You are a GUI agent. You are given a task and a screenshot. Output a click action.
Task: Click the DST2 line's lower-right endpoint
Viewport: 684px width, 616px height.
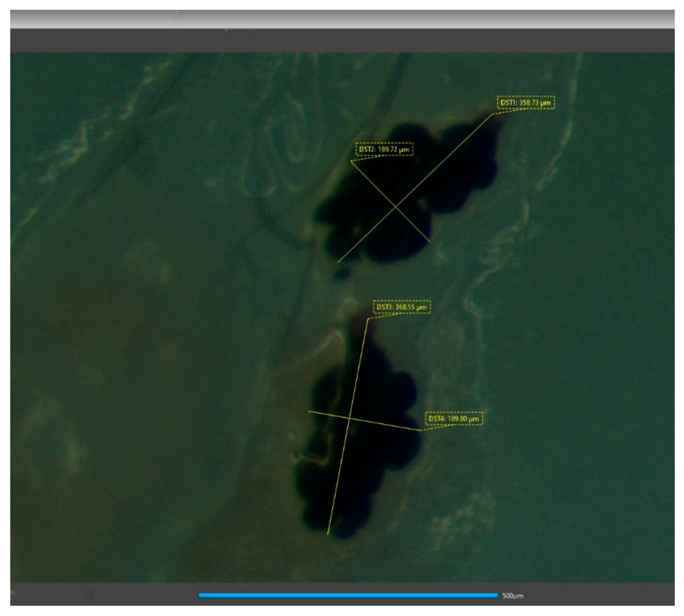click(x=430, y=241)
